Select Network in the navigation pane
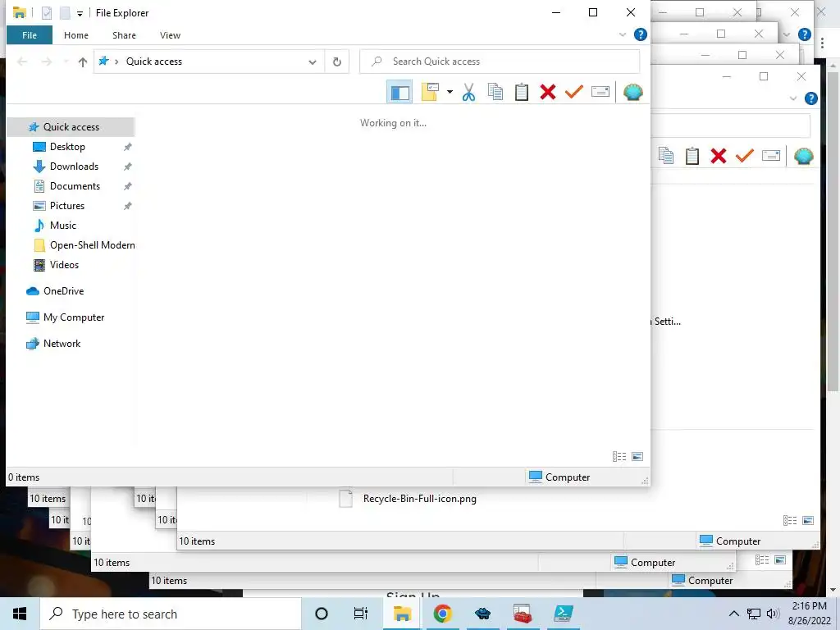 62,344
